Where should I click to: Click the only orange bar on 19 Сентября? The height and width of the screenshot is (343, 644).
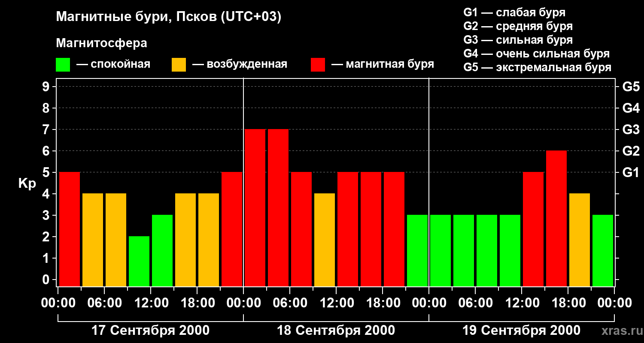(x=580, y=240)
